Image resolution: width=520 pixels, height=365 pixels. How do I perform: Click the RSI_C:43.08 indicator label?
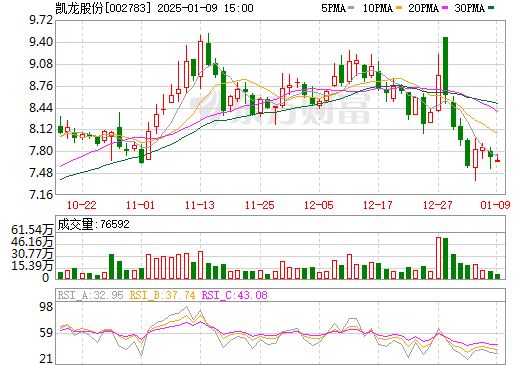[x=235, y=295]
